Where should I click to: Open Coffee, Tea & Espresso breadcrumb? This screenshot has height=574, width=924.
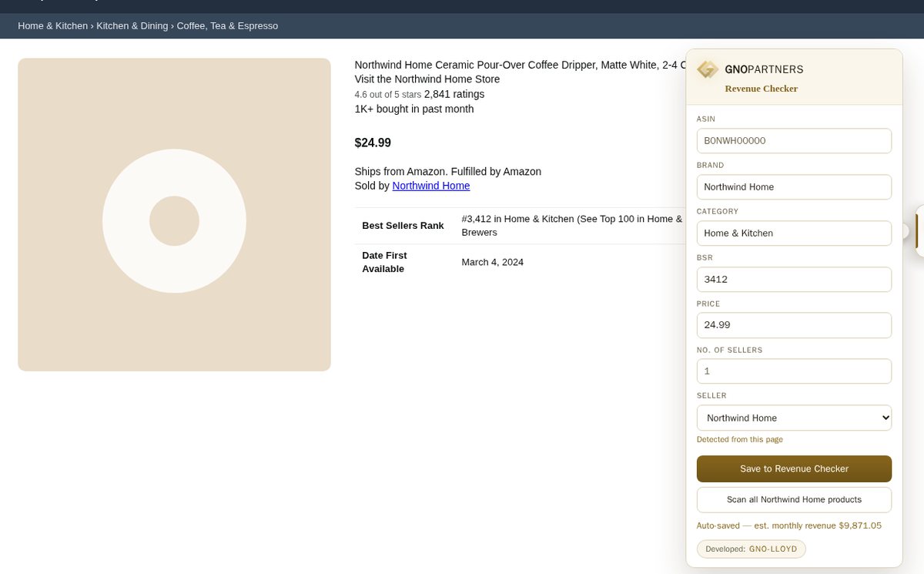(x=227, y=26)
